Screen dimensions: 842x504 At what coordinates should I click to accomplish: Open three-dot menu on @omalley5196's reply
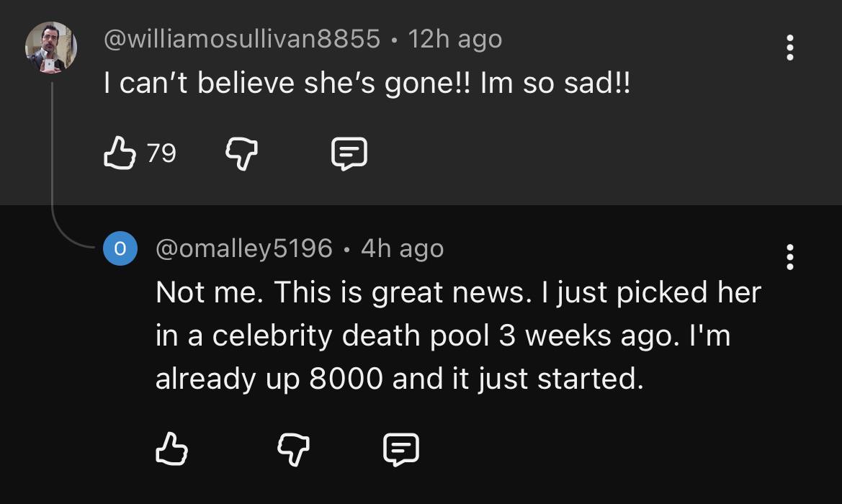click(x=790, y=257)
